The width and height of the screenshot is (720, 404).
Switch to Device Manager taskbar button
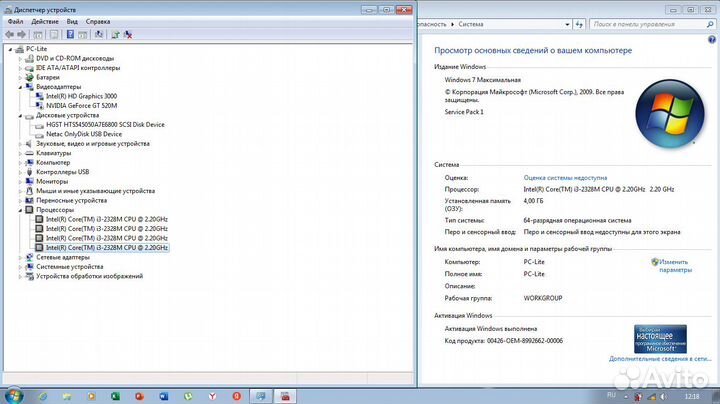(285, 396)
